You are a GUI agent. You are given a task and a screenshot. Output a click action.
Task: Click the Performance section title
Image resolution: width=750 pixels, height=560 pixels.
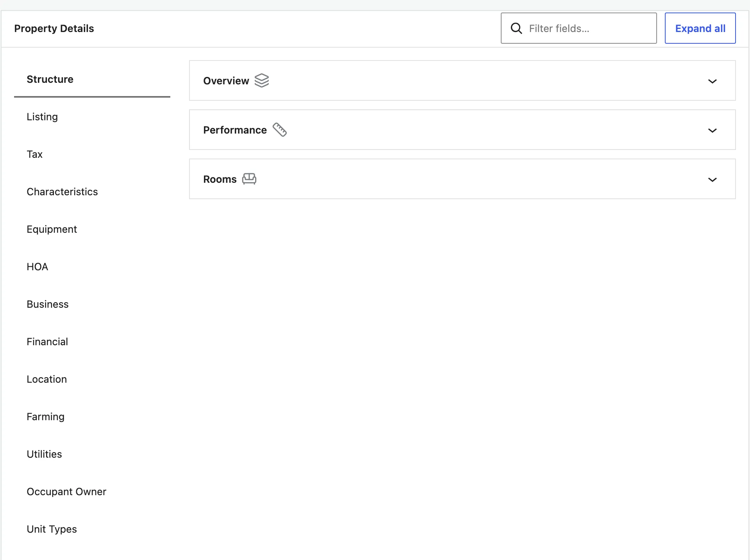click(235, 130)
